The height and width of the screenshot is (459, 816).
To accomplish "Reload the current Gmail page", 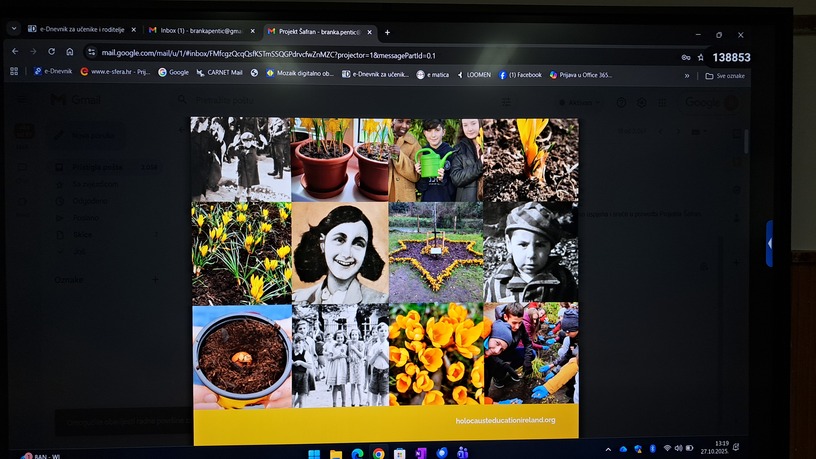I will pos(50,52).
